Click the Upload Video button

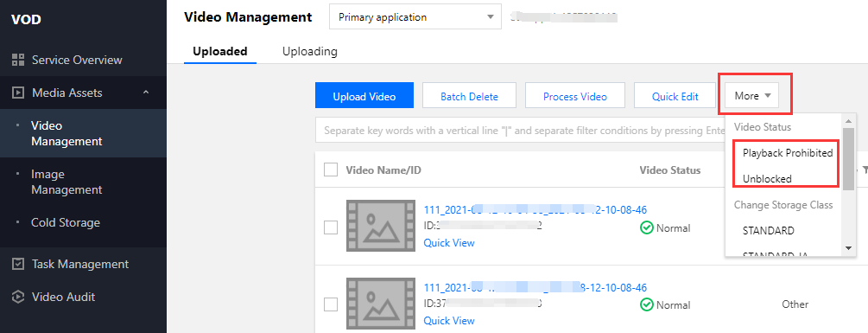pos(364,96)
